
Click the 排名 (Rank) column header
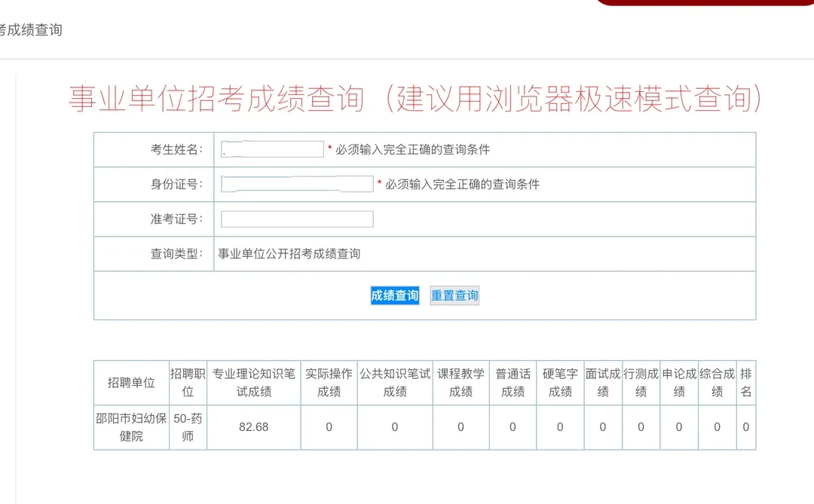[x=745, y=383]
